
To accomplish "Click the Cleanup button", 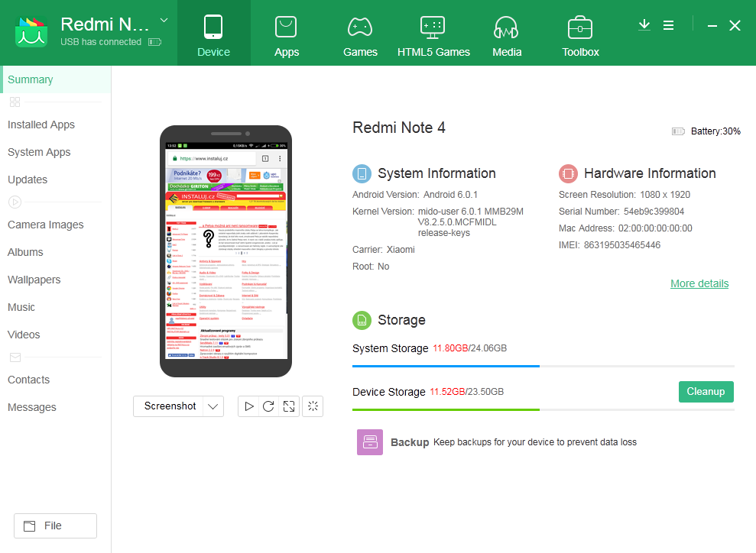I will [x=706, y=392].
